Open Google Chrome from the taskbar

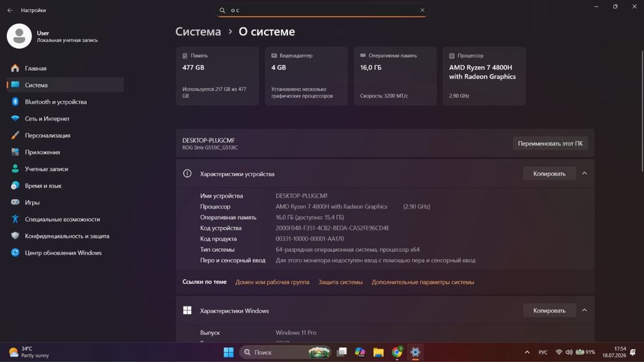click(397, 352)
